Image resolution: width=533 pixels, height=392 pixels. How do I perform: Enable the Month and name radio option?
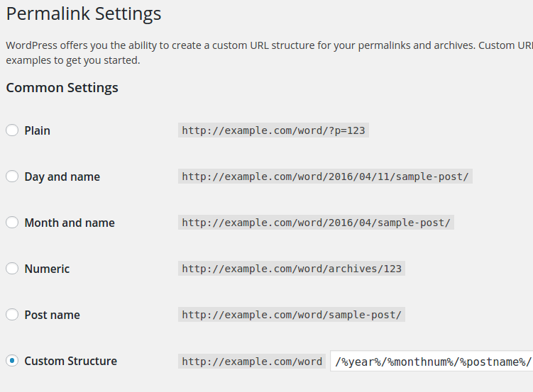(x=12, y=223)
